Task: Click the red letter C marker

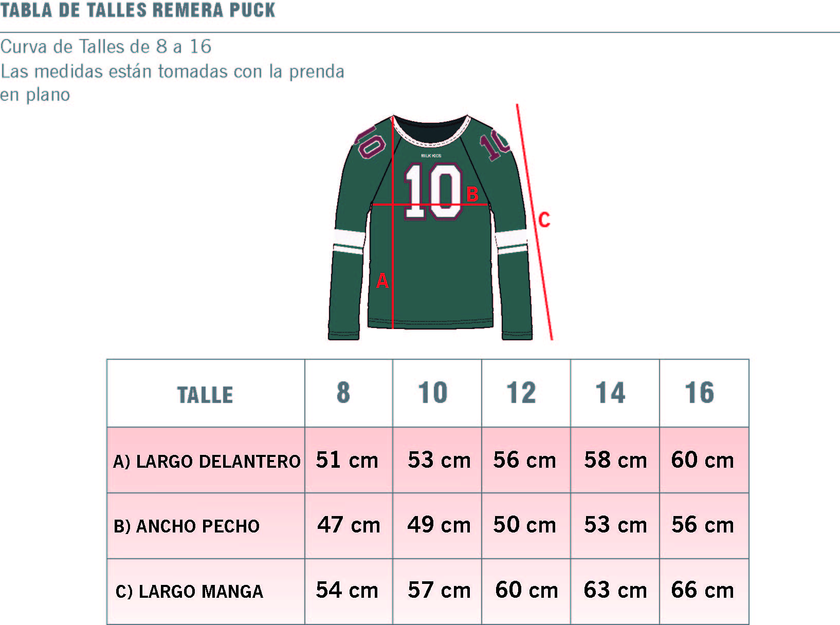Action: 544,220
